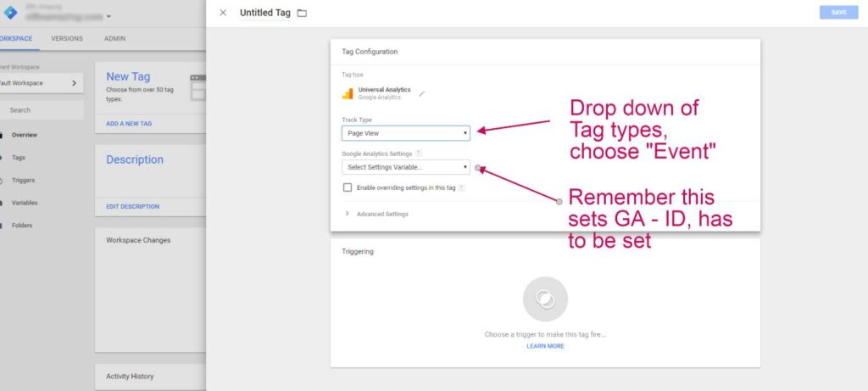
Task: Click the Universal Analytics tag type label
Action: [x=384, y=90]
